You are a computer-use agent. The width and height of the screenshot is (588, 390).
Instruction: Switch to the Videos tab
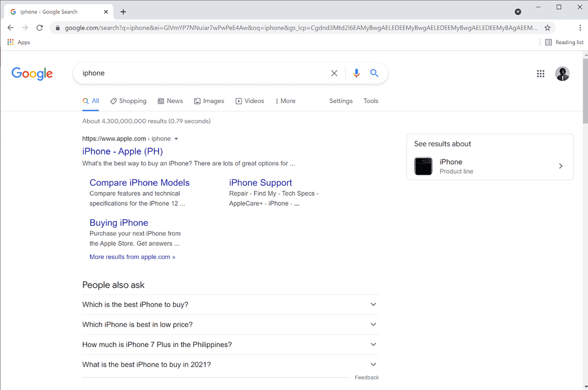250,101
